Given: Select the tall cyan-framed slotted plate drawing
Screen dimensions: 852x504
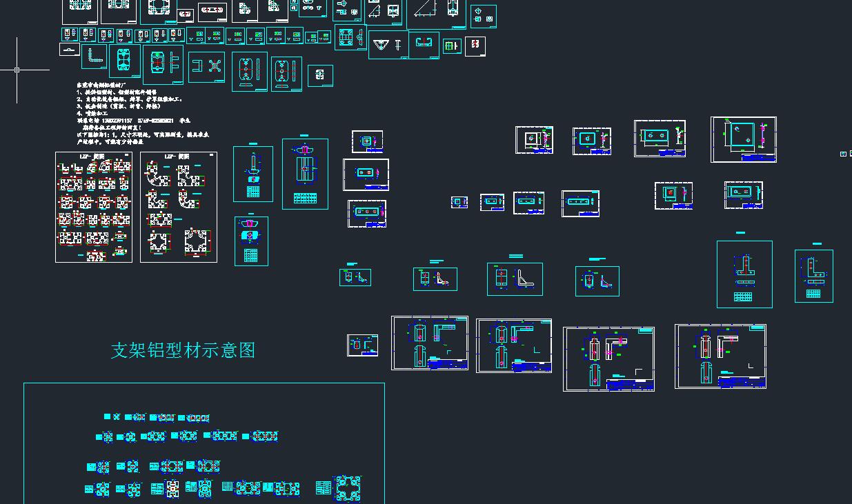Looking at the screenshot, I should click(305, 174).
